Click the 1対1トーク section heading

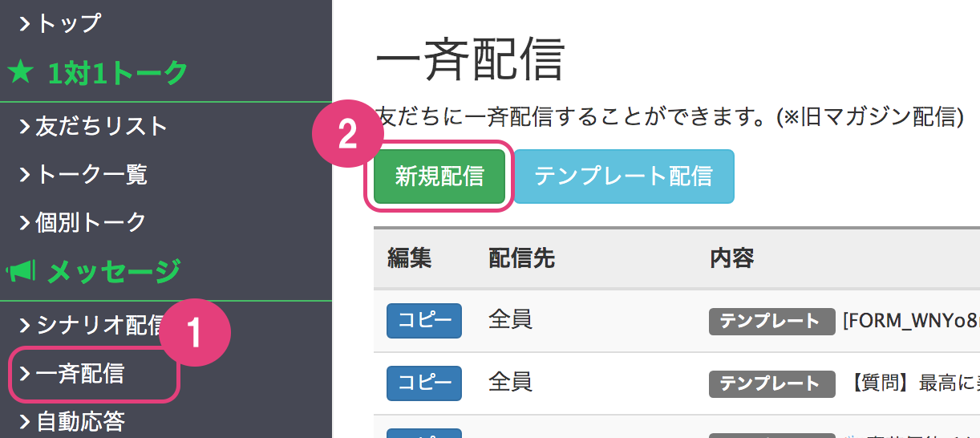116,73
